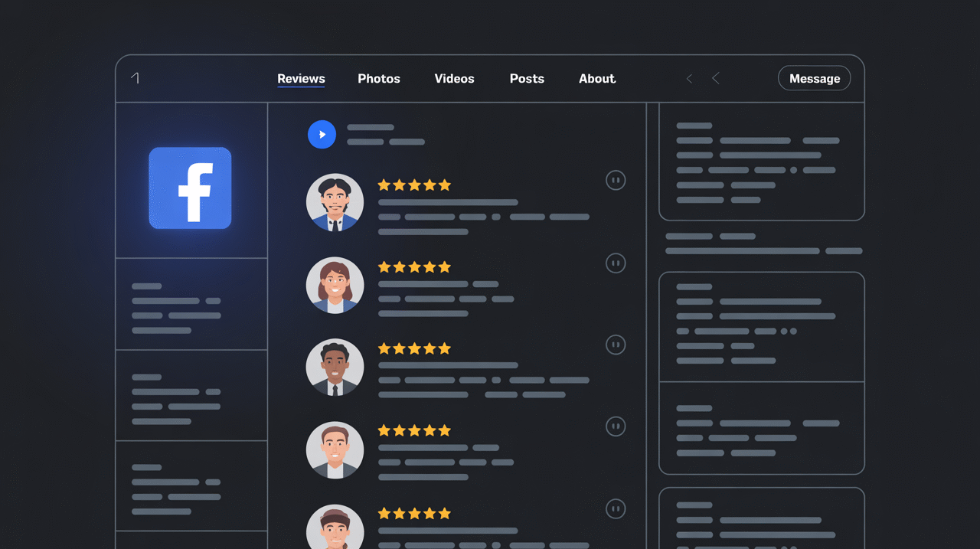Switch to the Photos tab
The height and width of the screenshot is (549, 980).
pyautogui.click(x=379, y=79)
